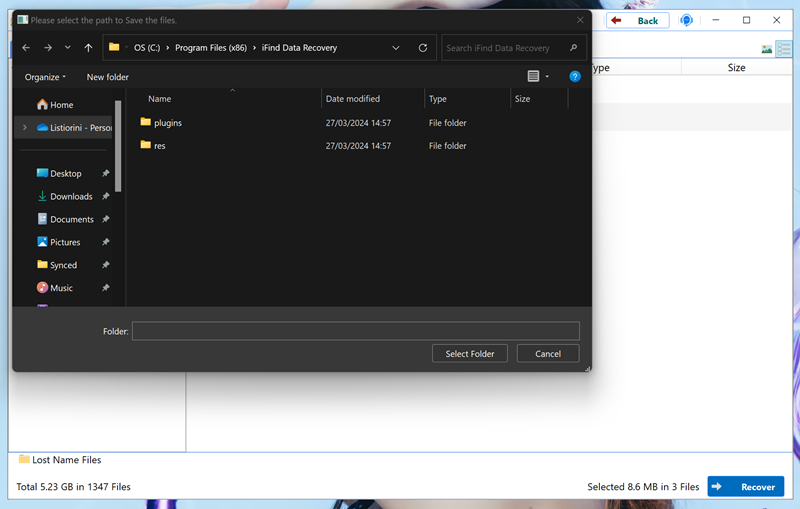Refresh the current folder listing
This screenshot has height=509, width=800.
click(423, 48)
